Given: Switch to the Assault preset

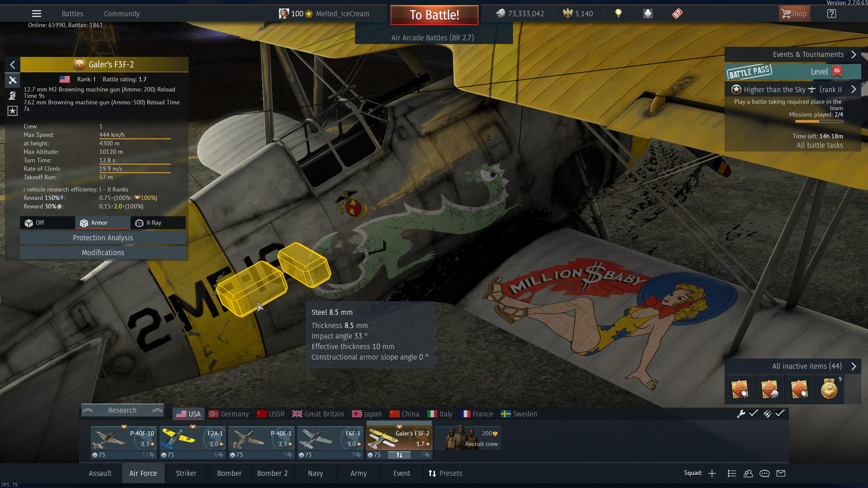Looking at the screenshot, I should point(100,473).
